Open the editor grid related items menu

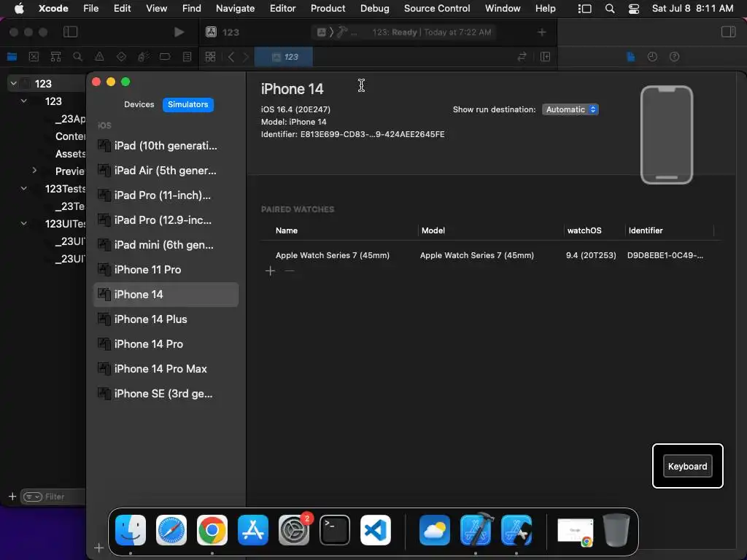(x=210, y=57)
